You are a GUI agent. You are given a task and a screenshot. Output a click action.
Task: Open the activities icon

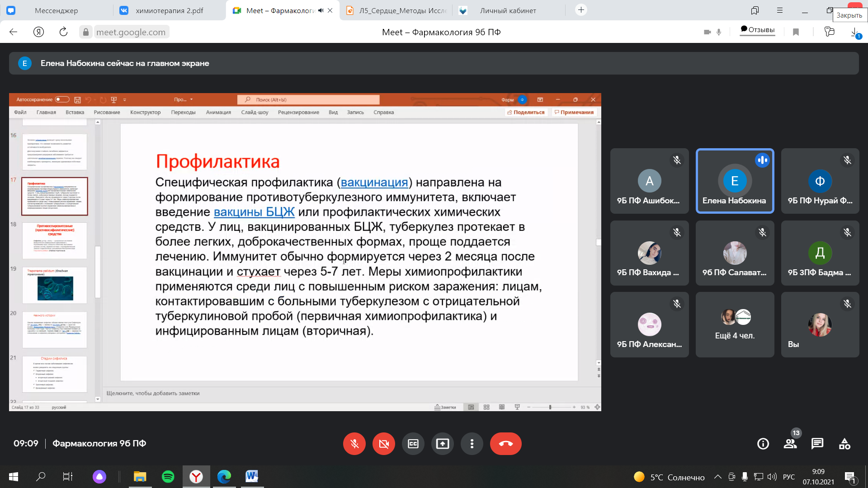(844, 444)
